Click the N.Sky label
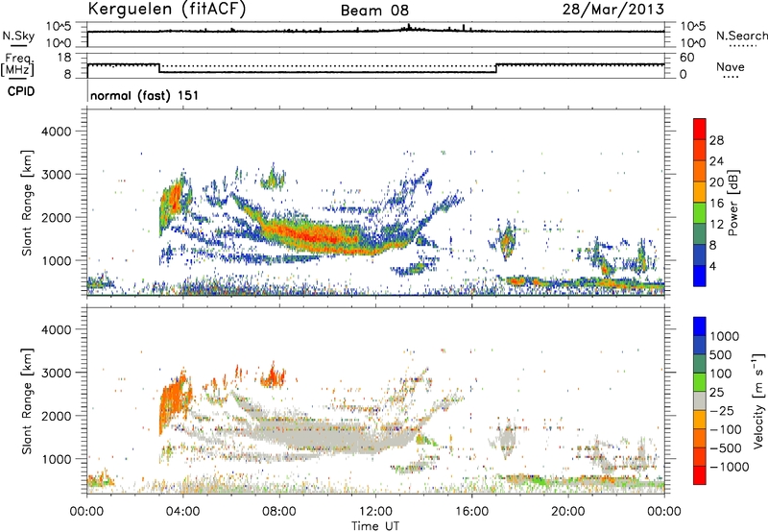 pyautogui.click(x=18, y=36)
